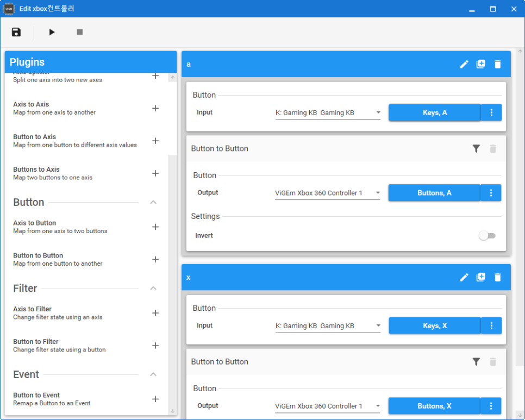The width and height of the screenshot is (525, 420).
Task: Remove Button to Button plugin in mapping 'x'
Action: tap(493, 362)
